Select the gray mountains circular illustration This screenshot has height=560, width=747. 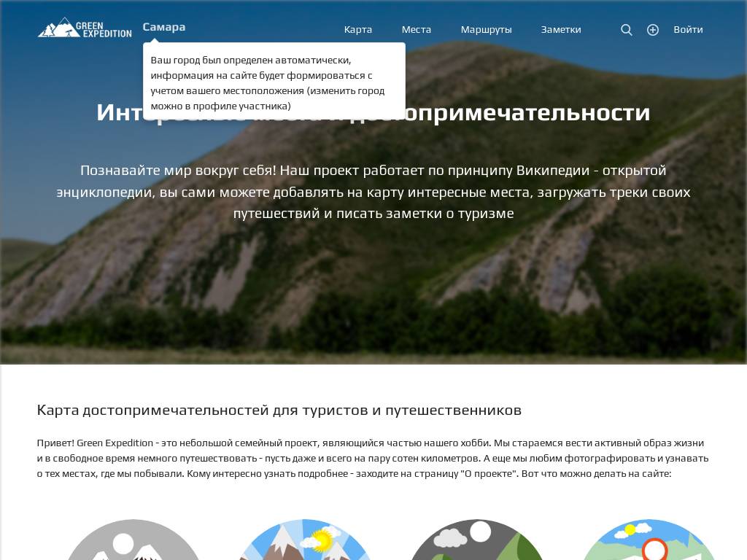133,543
